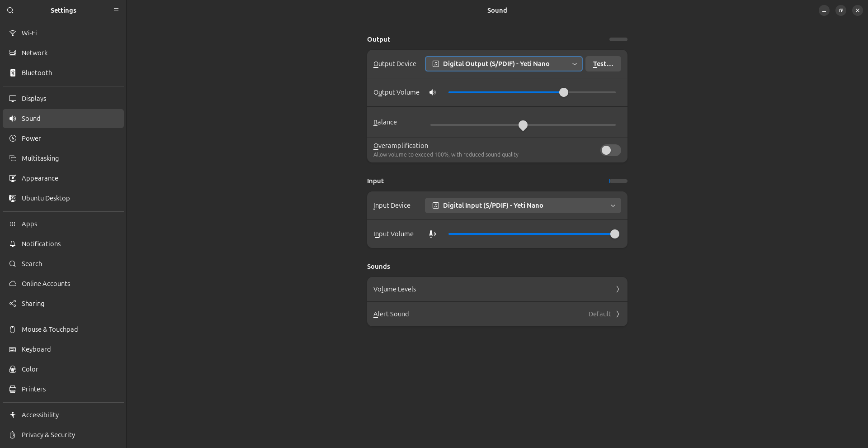Viewport: 868px width, 448px height.
Task: Open Privacy & Security settings
Action: coord(12,435)
